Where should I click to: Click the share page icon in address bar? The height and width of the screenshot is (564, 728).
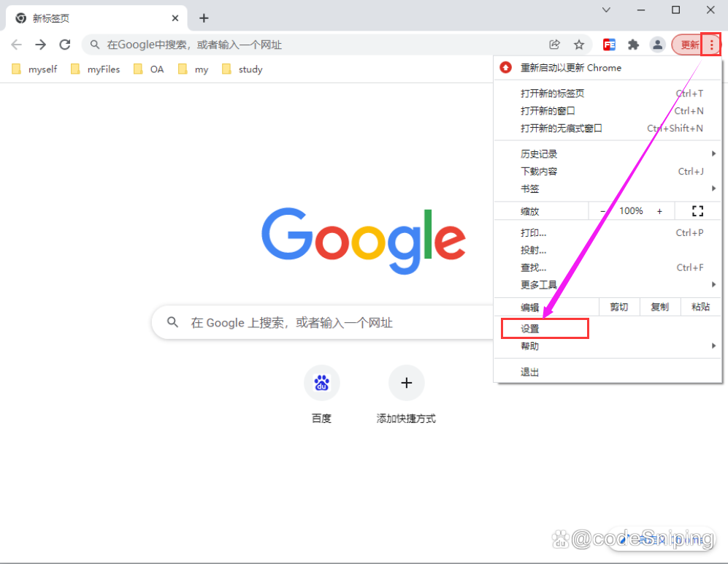point(555,45)
